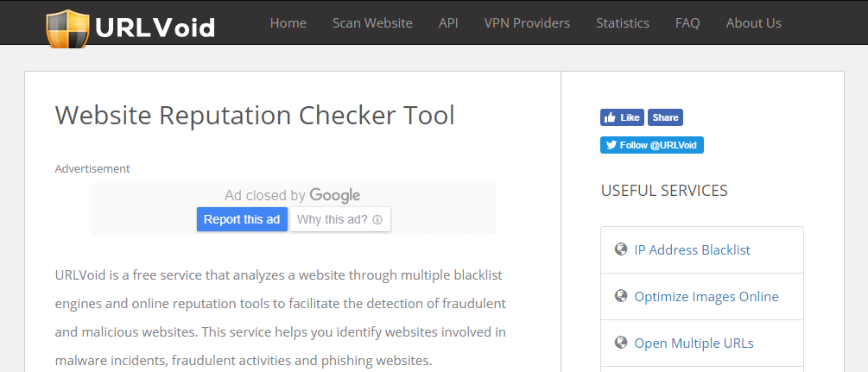Click the Twitter Follow @URLVoid button
The width and height of the screenshot is (868, 372).
[x=652, y=145]
